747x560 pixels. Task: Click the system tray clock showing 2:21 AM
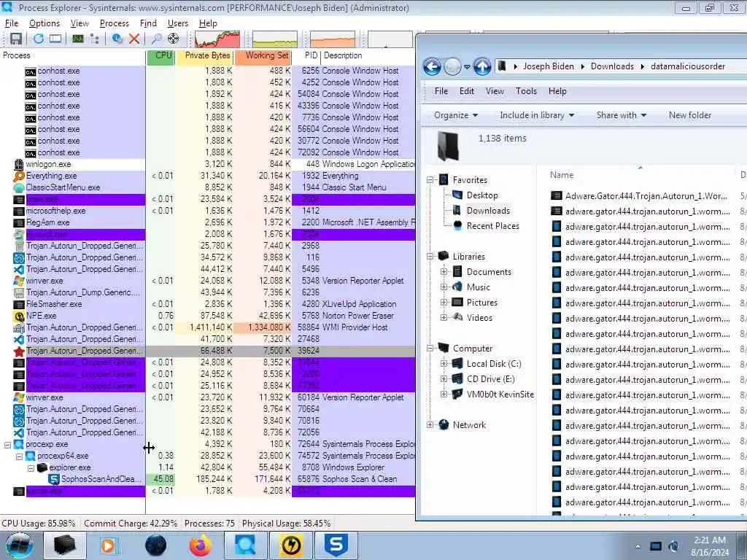point(710,546)
